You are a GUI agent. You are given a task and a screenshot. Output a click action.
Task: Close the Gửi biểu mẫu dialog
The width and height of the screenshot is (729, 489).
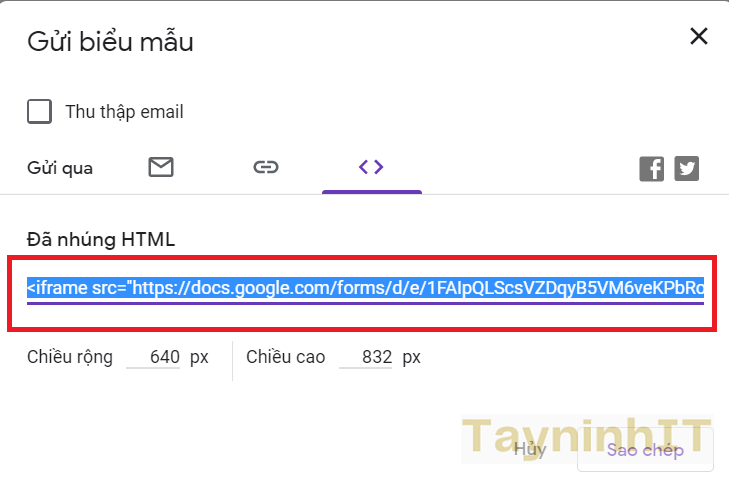coord(698,37)
